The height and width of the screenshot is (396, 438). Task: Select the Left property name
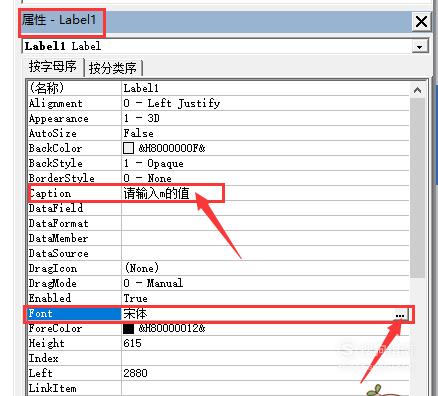[41, 373]
